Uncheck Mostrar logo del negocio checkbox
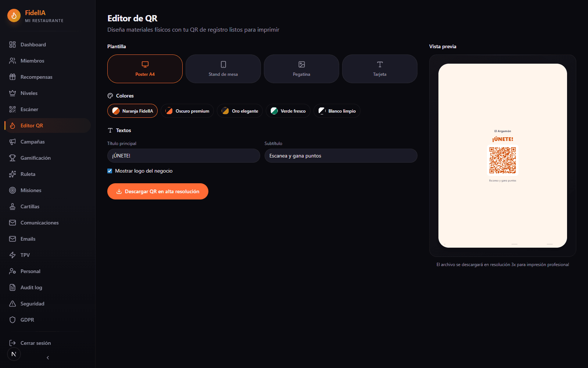Image resolution: width=588 pixels, height=368 pixels. pos(110,171)
